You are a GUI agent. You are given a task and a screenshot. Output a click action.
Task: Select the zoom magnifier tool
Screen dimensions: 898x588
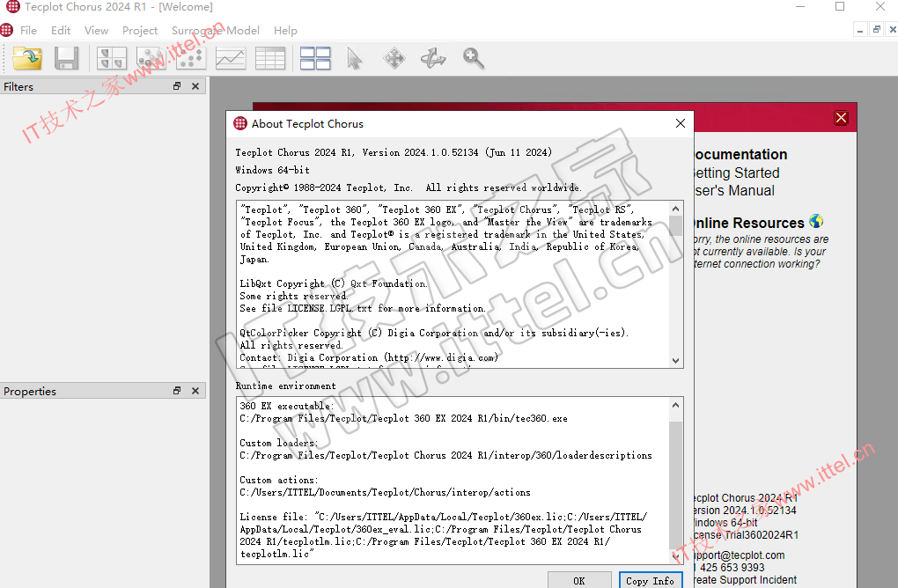(x=473, y=58)
